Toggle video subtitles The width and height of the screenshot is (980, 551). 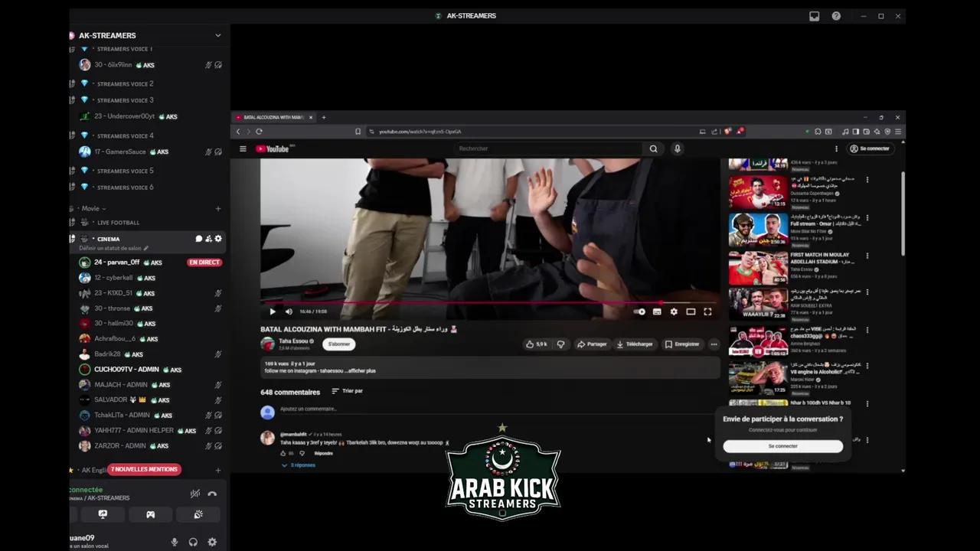657,311
